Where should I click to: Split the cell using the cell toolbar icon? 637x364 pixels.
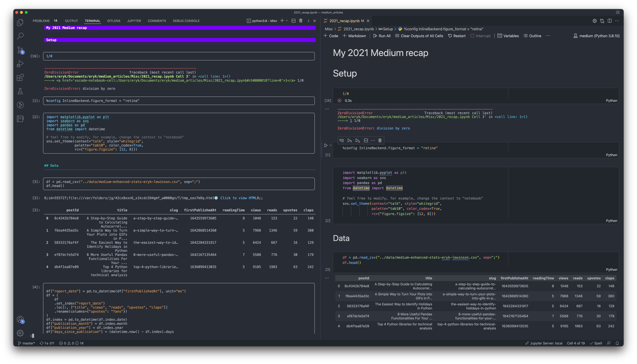366,141
